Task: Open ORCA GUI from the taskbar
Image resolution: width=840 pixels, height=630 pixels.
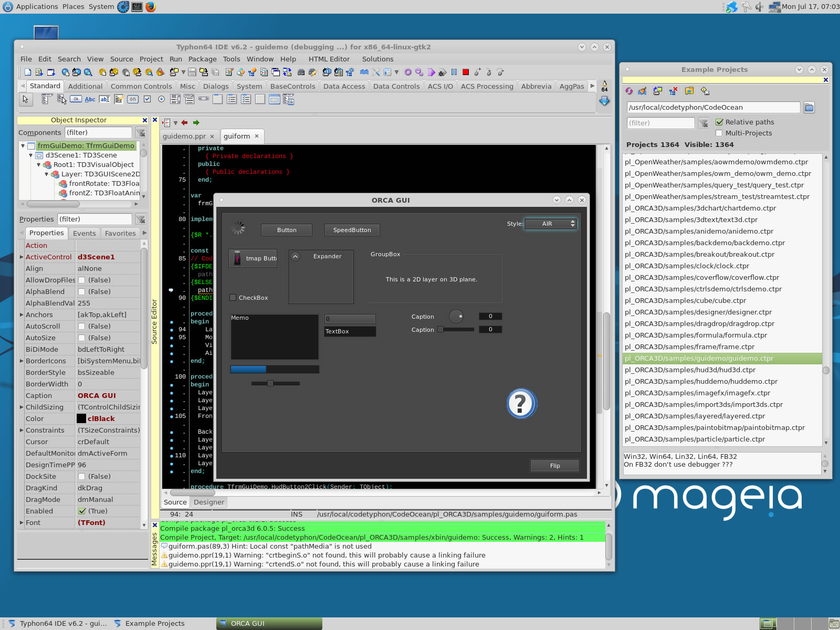Action: coord(269,624)
